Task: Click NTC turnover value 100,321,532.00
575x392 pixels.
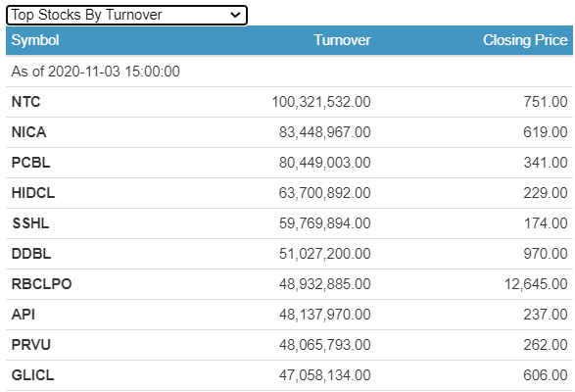Action: pos(321,102)
